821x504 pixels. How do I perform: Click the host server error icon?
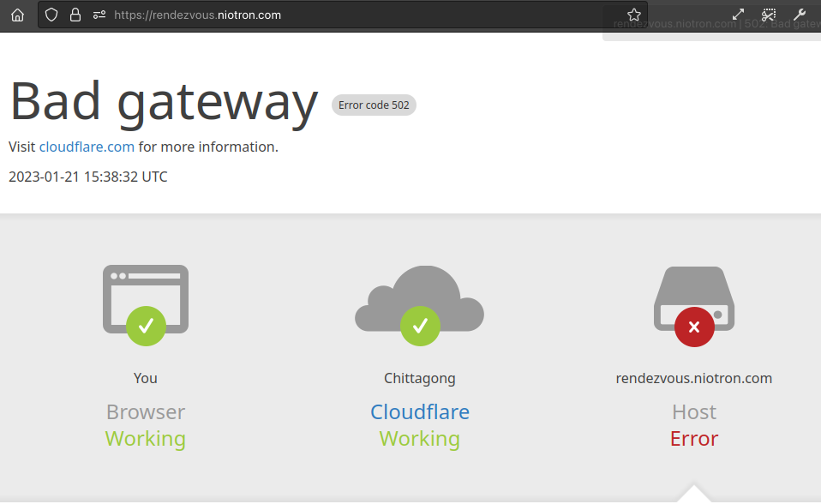click(x=694, y=307)
